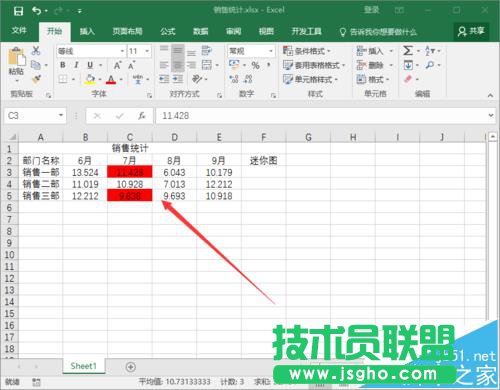Switch to the Data tab

200,31
